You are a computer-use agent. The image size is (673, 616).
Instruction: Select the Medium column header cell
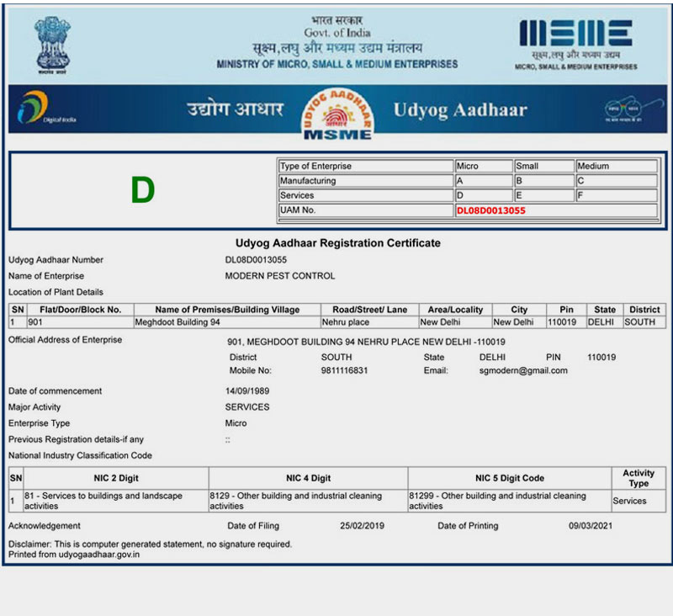point(616,167)
